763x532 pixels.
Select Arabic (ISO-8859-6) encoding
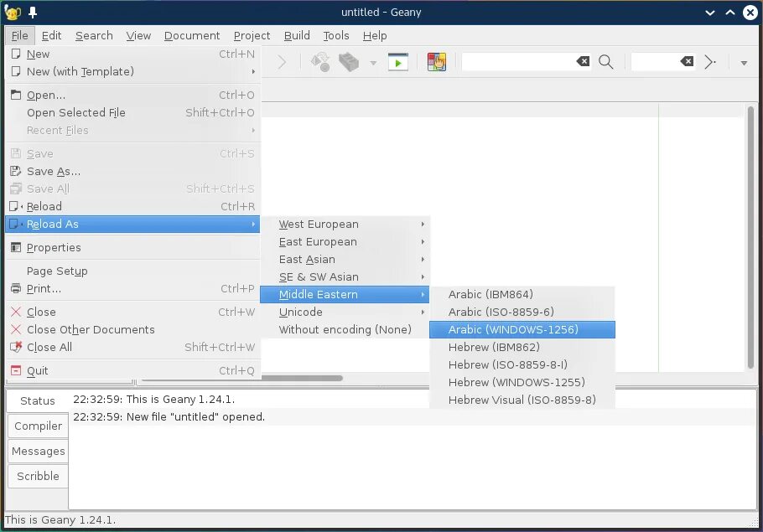click(522, 312)
